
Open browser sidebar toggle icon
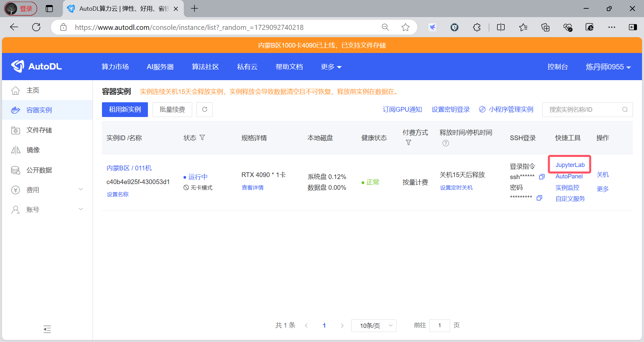coord(633,27)
